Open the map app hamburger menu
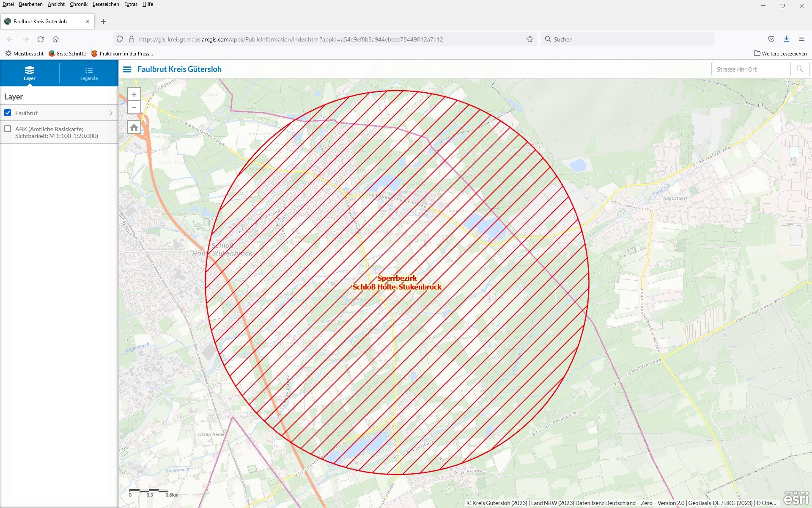The image size is (812, 508). click(127, 69)
